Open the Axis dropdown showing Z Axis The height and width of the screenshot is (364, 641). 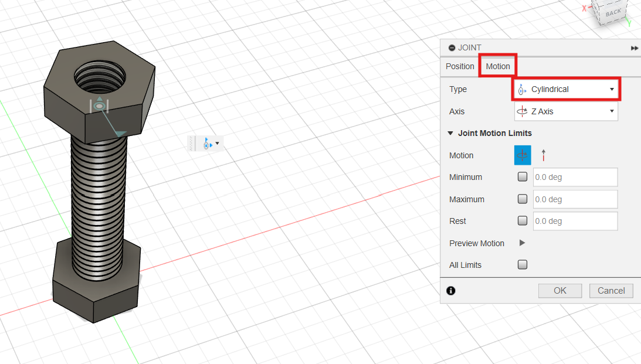[x=566, y=111]
